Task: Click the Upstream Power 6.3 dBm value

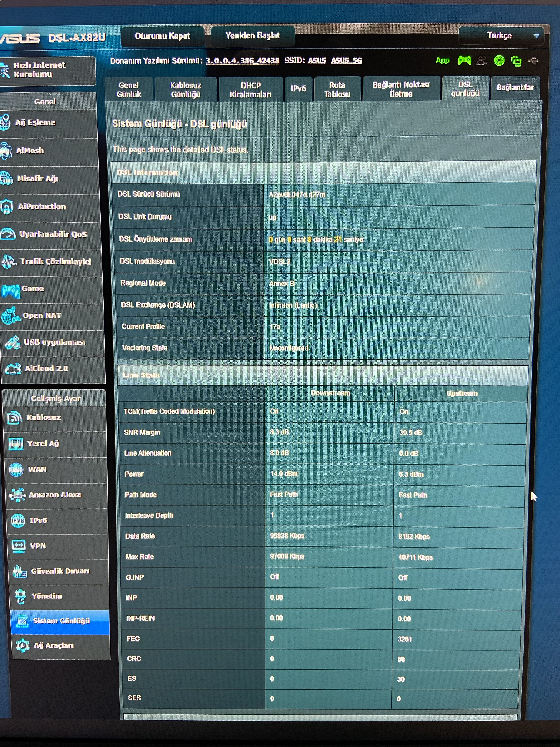Action: pos(411,474)
